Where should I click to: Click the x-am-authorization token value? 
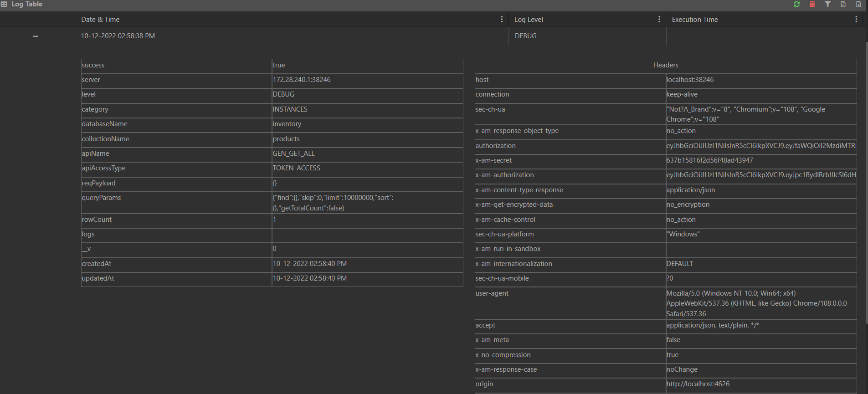point(761,175)
